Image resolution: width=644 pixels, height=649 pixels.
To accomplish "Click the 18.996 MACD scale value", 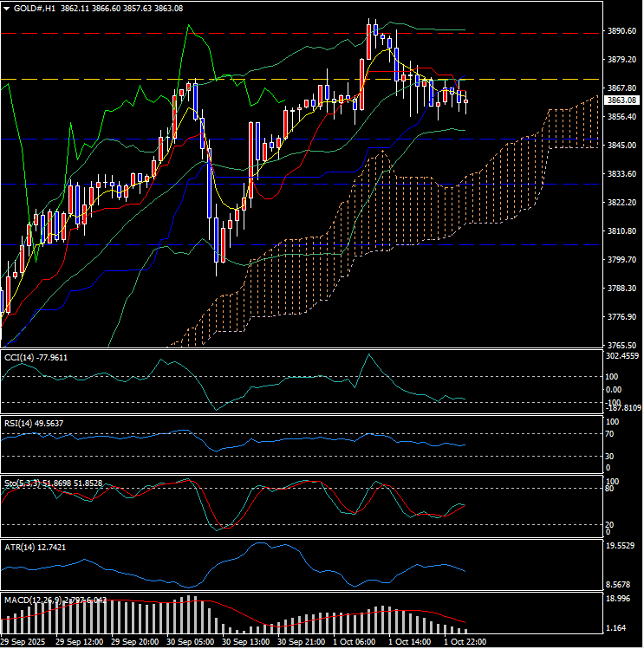I will (618, 599).
